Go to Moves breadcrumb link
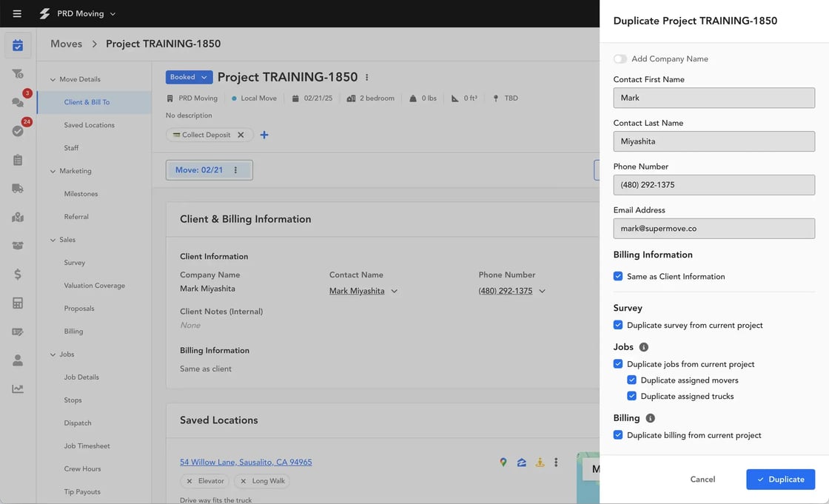Image resolution: width=829 pixels, height=504 pixels. [x=66, y=44]
